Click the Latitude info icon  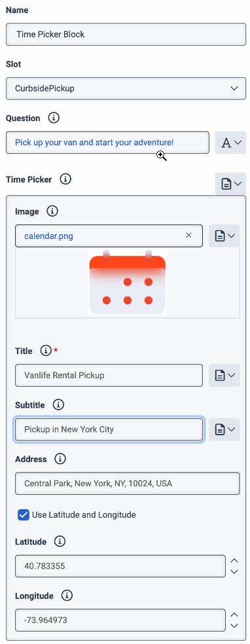coord(60,542)
